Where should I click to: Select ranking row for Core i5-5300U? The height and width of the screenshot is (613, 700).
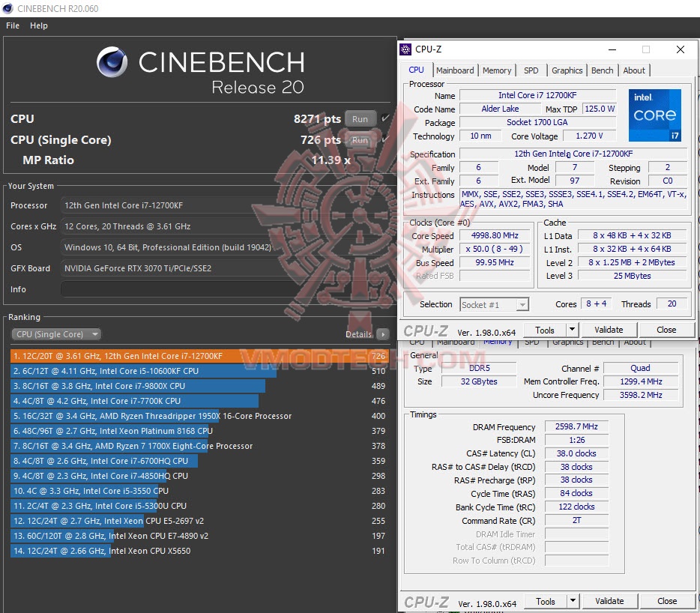pos(199,506)
